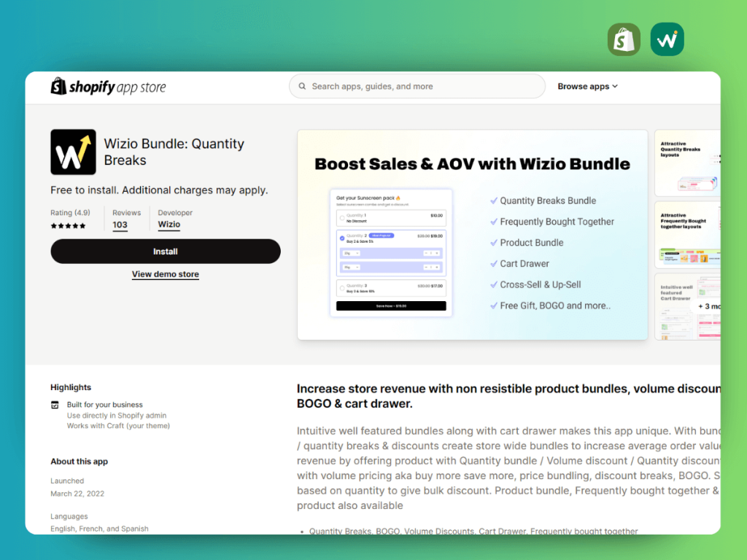Select the Quantity 2 radio in the preview

click(x=341, y=238)
